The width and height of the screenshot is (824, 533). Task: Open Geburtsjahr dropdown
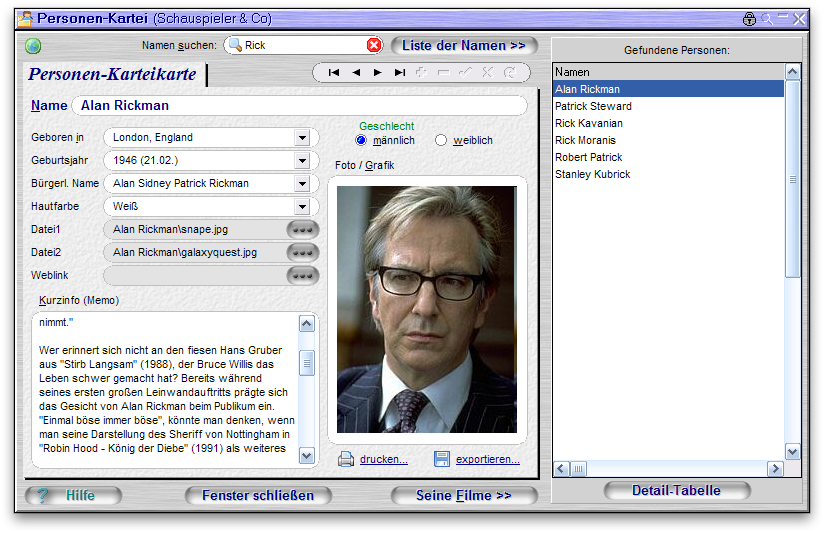(x=302, y=161)
